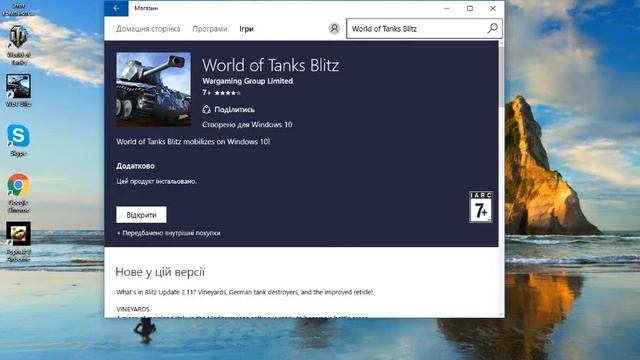
Task: Click the Wargaming Group Limited publisher link
Action: pos(247,81)
